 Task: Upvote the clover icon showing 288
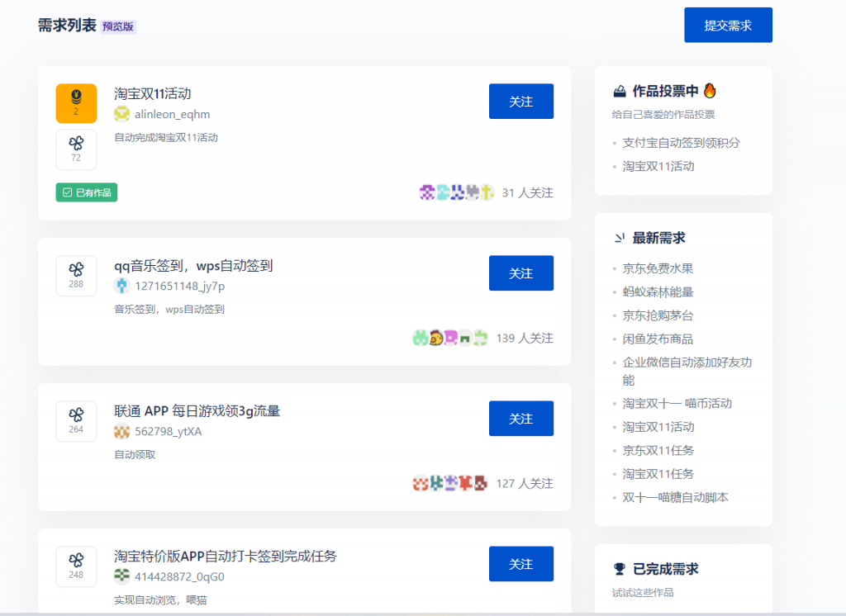(76, 276)
